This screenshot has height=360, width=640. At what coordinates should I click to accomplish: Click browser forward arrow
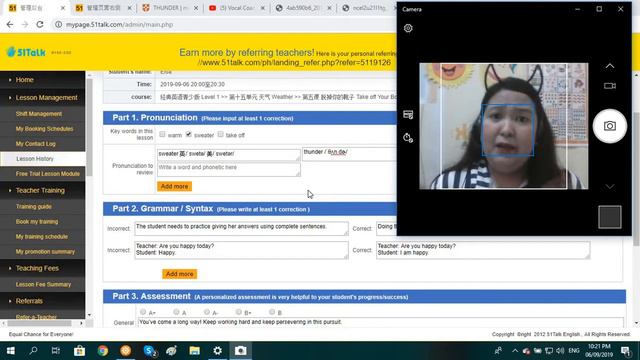tap(25, 24)
